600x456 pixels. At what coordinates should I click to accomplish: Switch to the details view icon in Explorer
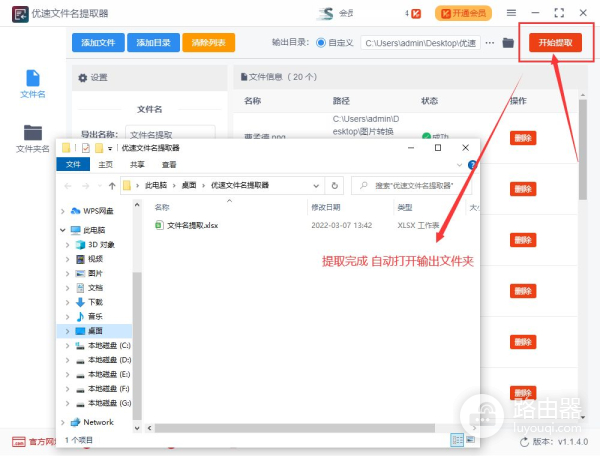pos(457,440)
